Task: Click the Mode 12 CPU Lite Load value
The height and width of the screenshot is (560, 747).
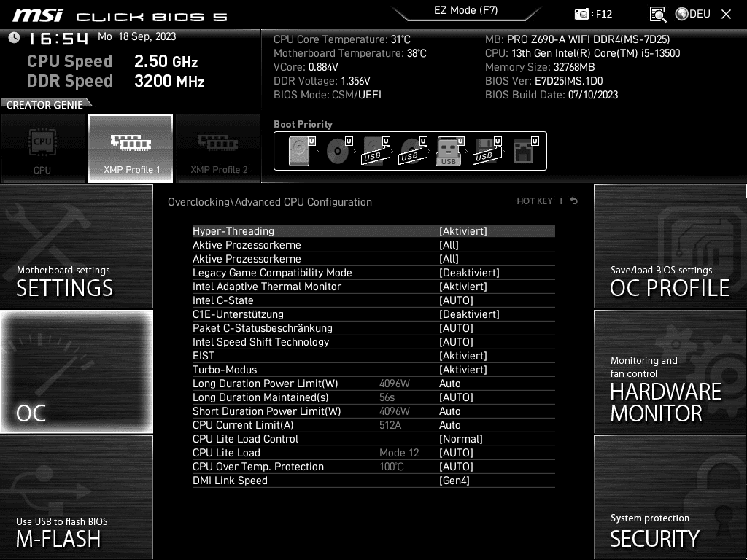Action: coord(399,452)
